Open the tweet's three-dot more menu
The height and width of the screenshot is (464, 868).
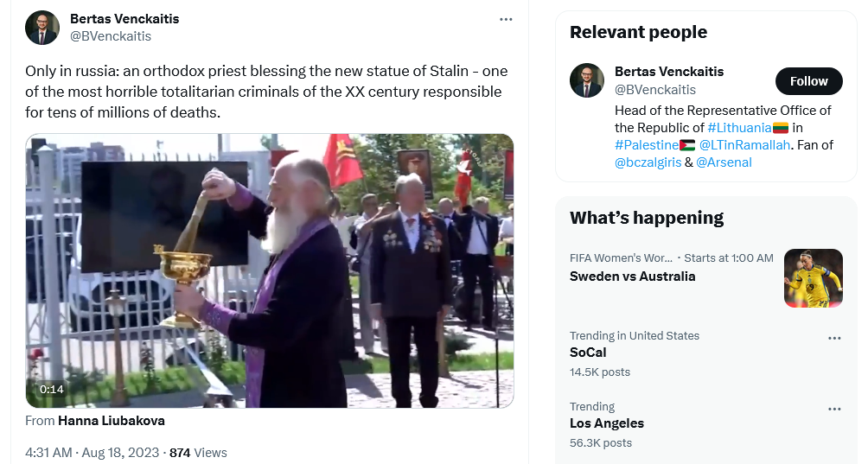pyautogui.click(x=506, y=19)
